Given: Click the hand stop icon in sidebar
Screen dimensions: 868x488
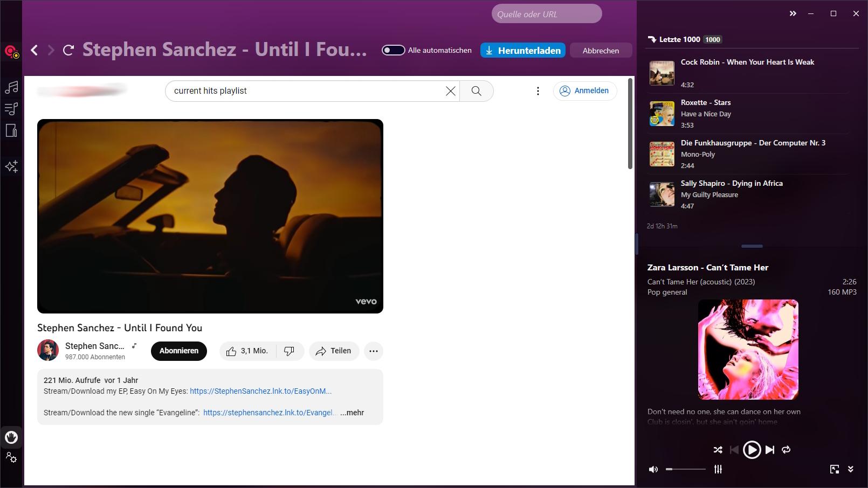Looking at the screenshot, I should point(11,437).
